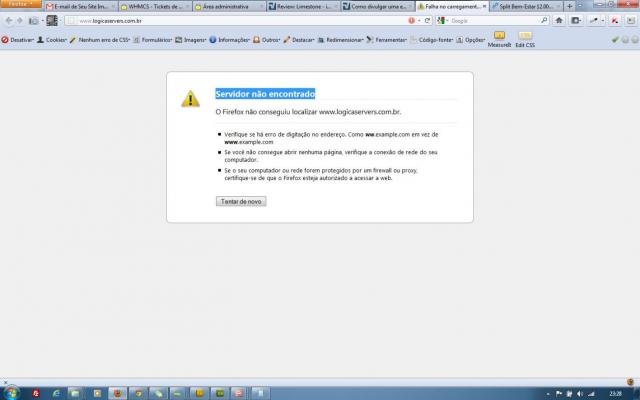
Task: Close the add-on bar with x
Action: [x=5, y=382]
